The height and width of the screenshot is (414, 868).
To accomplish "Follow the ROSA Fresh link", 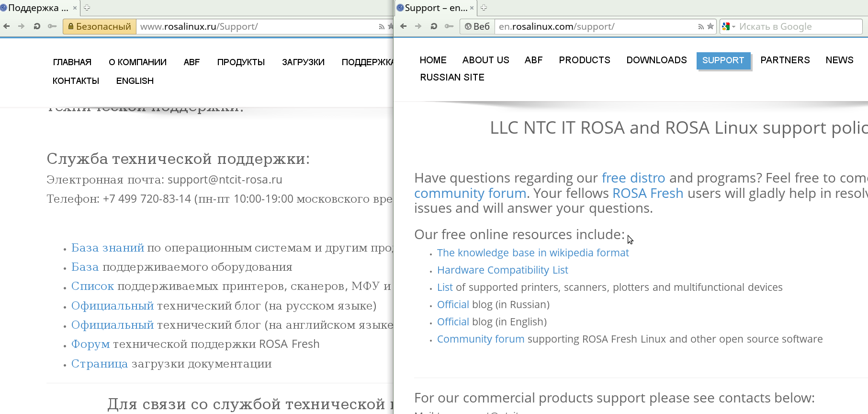I will [648, 193].
